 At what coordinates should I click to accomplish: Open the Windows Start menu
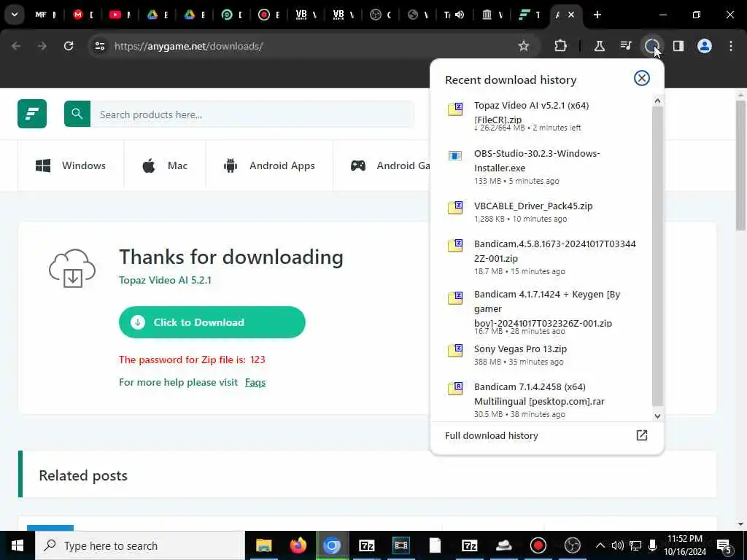pyautogui.click(x=18, y=545)
